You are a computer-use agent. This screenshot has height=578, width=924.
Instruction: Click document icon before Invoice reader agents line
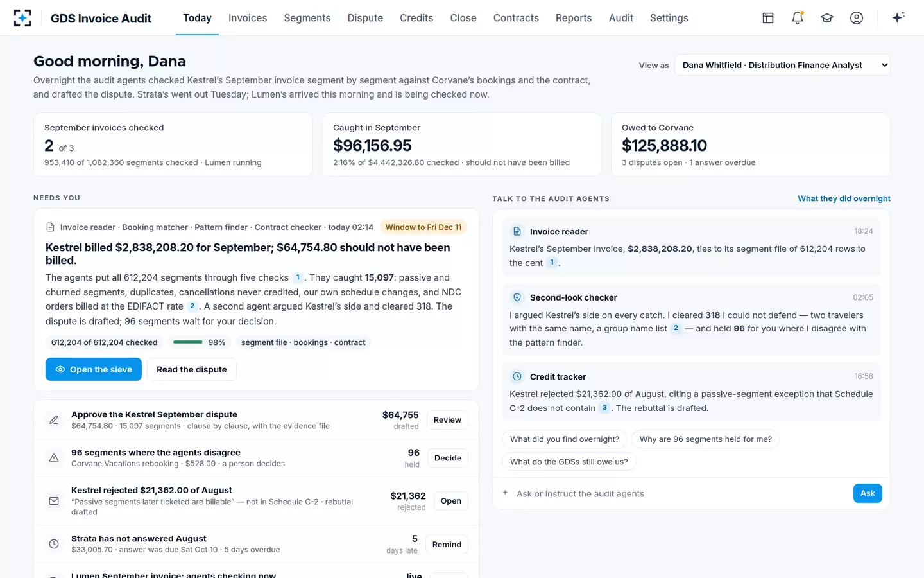(51, 227)
